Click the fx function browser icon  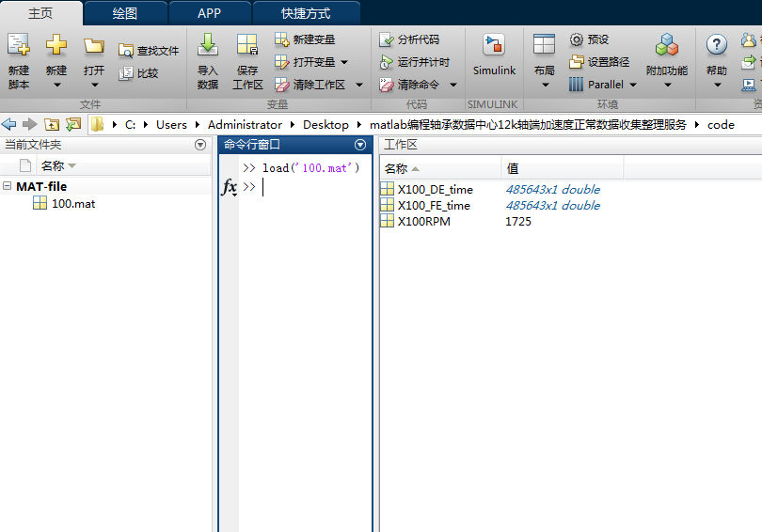pyautogui.click(x=230, y=187)
